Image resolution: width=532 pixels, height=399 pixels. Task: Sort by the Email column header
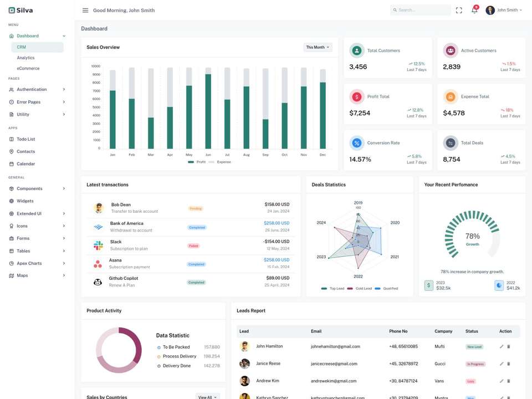click(x=316, y=331)
